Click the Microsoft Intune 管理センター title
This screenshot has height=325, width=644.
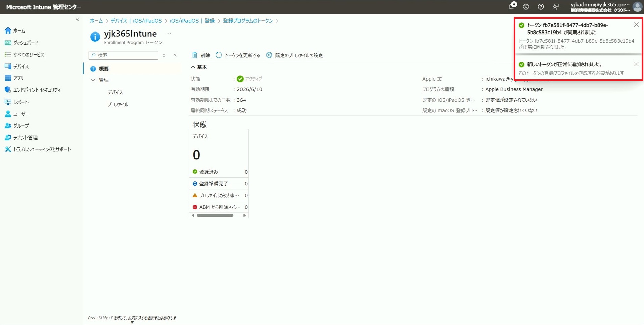(44, 7)
